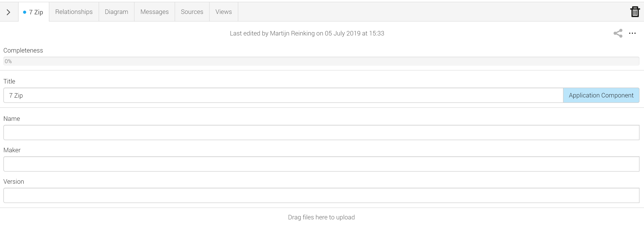Click the Drag files here to upload area

pyautogui.click(x=321, y=217)
